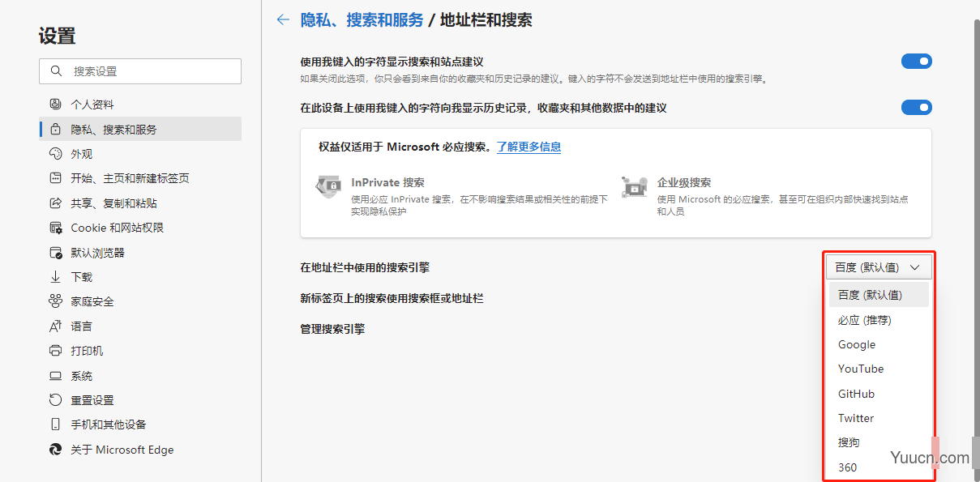This screenshot has width=980, height=482.
Task: Click the 新标签页上的搜索使用搜索框或地址栏 row
Action: pos(392,298)
